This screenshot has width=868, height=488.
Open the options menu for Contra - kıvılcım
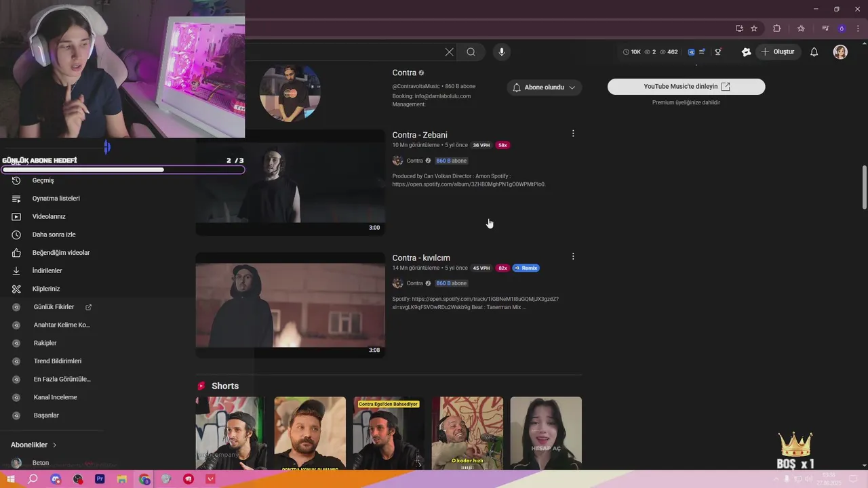[573, 256]
